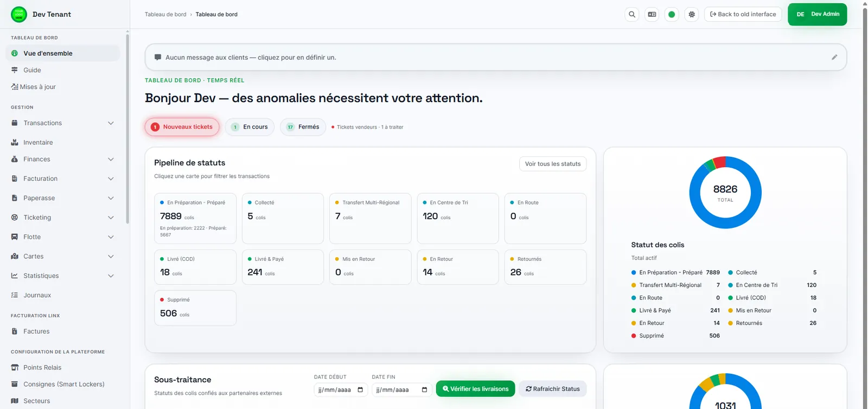Expand the Paperasse menu chevron
868x409 pixels.
pos(111,198)
